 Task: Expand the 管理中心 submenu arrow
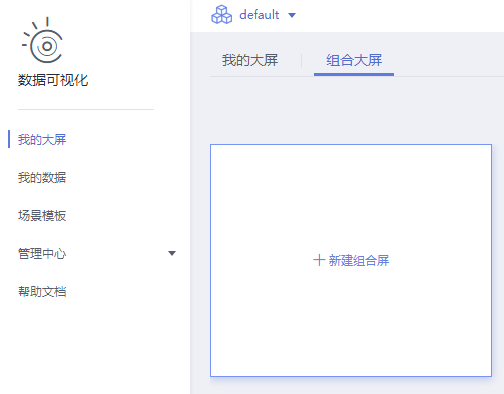click(172, 253)
